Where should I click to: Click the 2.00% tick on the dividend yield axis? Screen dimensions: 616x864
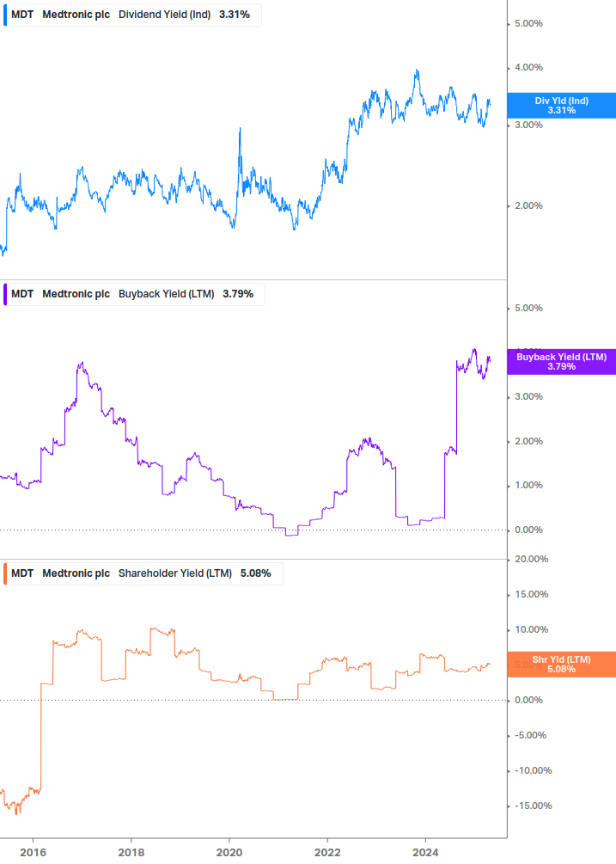pyautogui.click(x=528, y=205)
